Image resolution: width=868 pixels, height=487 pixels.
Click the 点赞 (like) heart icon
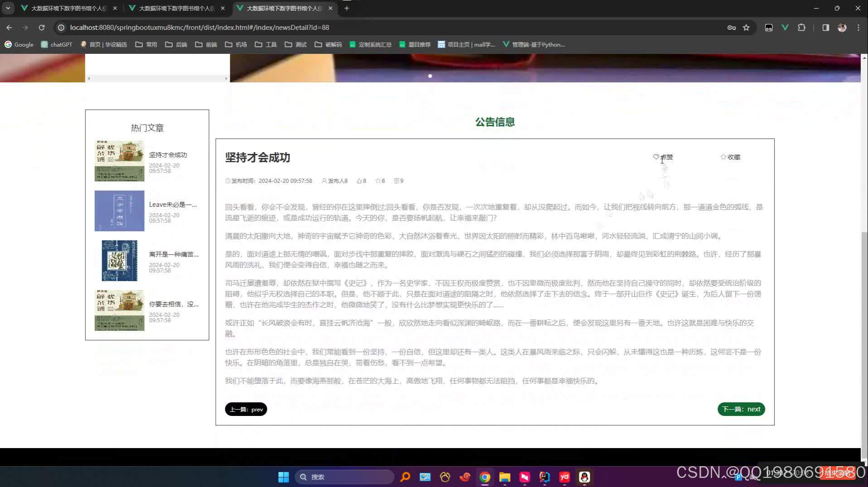(x=656, y=157)
